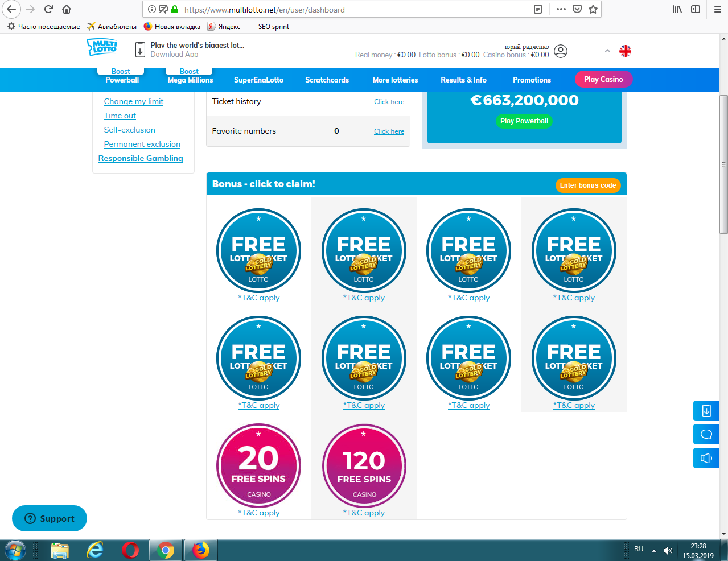This screenshot has width=728, height=561.
Task: Show hidden tray icons arrow
Action: (x=654, y=551)
